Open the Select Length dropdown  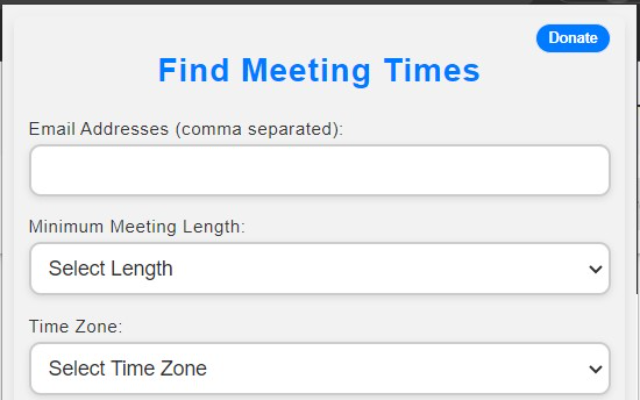click(319, 269)
